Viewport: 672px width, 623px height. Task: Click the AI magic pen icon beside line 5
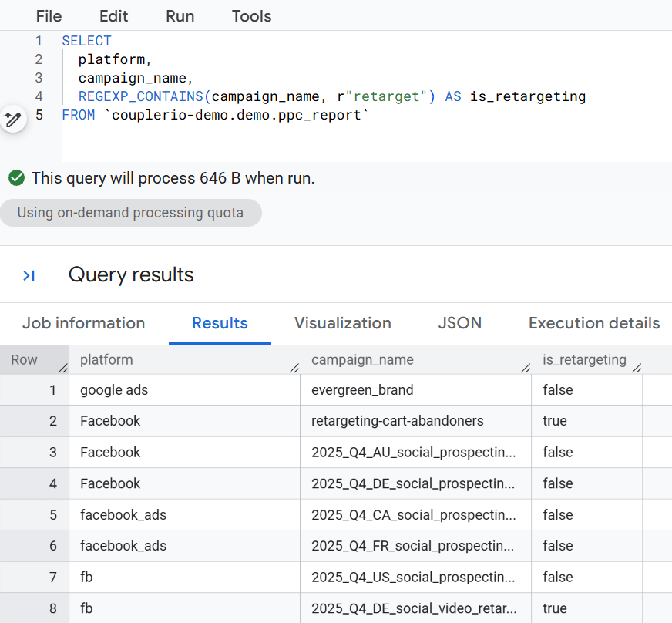tap(13, 119)
